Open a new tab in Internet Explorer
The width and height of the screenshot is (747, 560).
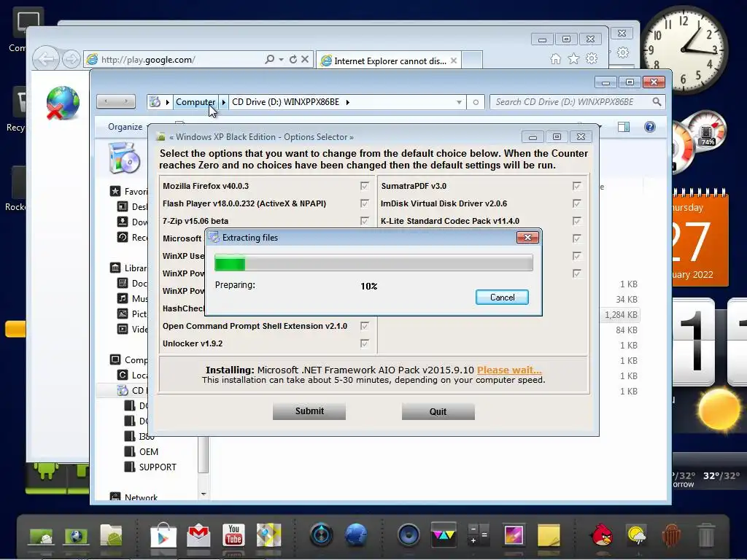coord(472,61)
